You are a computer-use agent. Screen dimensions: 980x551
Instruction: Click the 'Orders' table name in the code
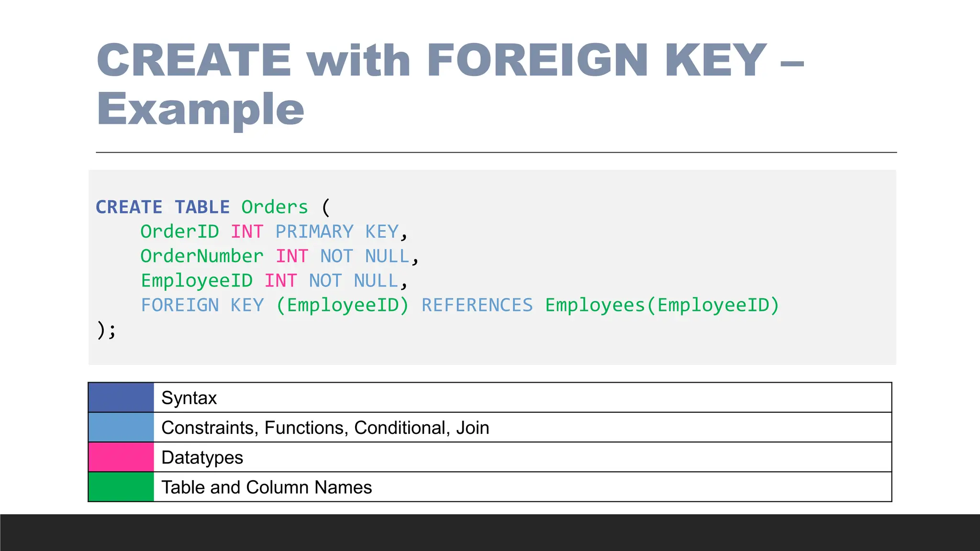point(275,207)
